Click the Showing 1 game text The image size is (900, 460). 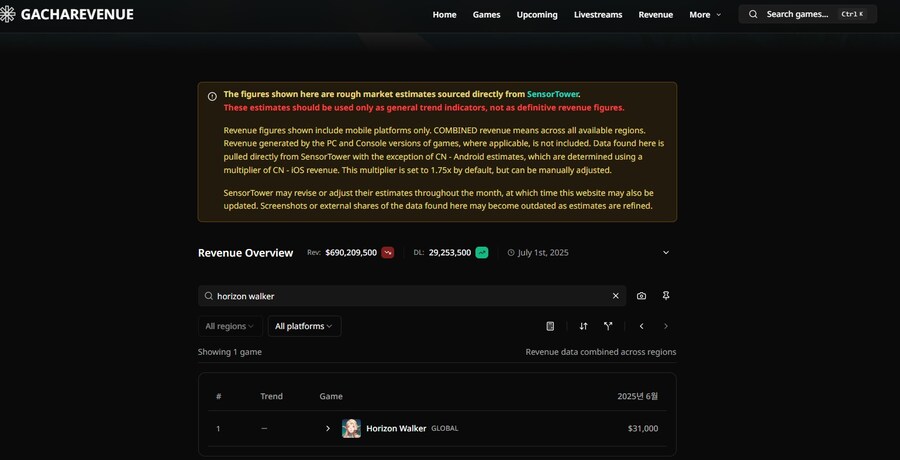[230, 352]
